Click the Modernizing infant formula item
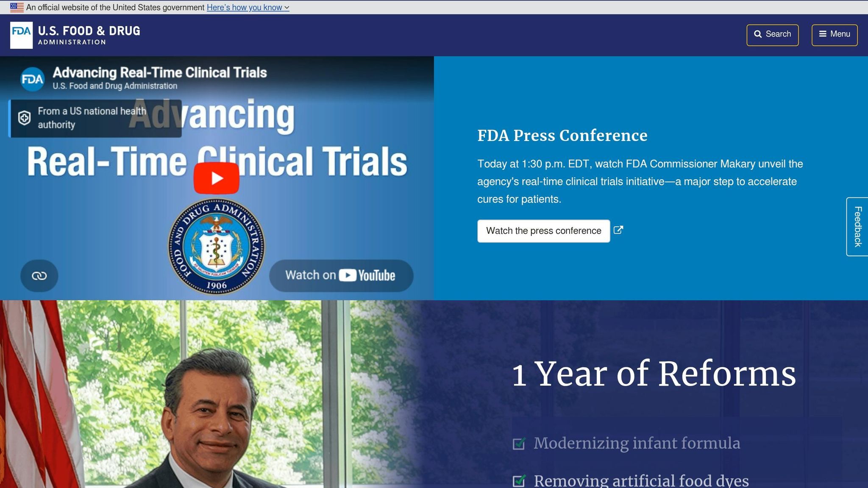The image size is (868, 488). point(637,443)
